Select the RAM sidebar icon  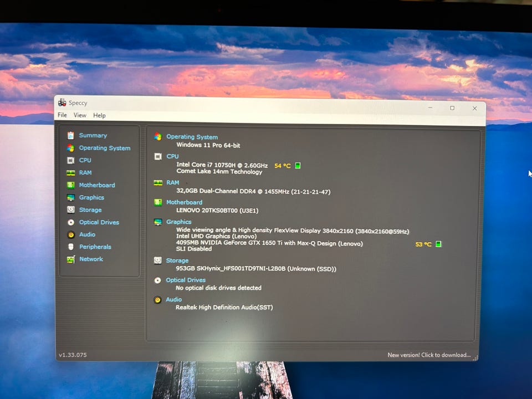pos(70,173)
